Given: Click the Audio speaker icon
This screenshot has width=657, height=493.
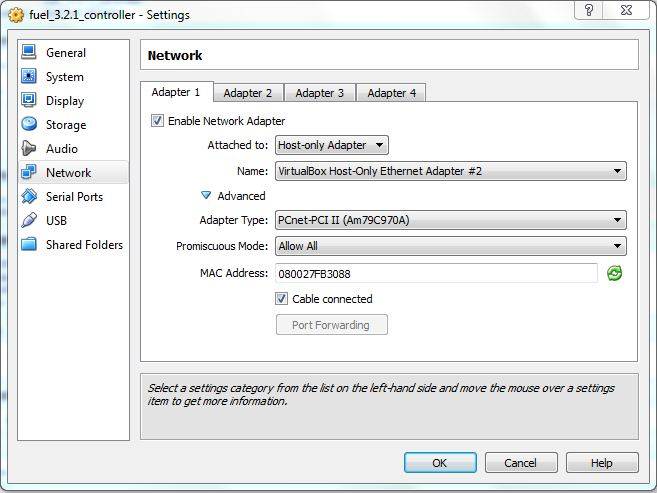Looking at the screenshot, I should click(29, 148).
